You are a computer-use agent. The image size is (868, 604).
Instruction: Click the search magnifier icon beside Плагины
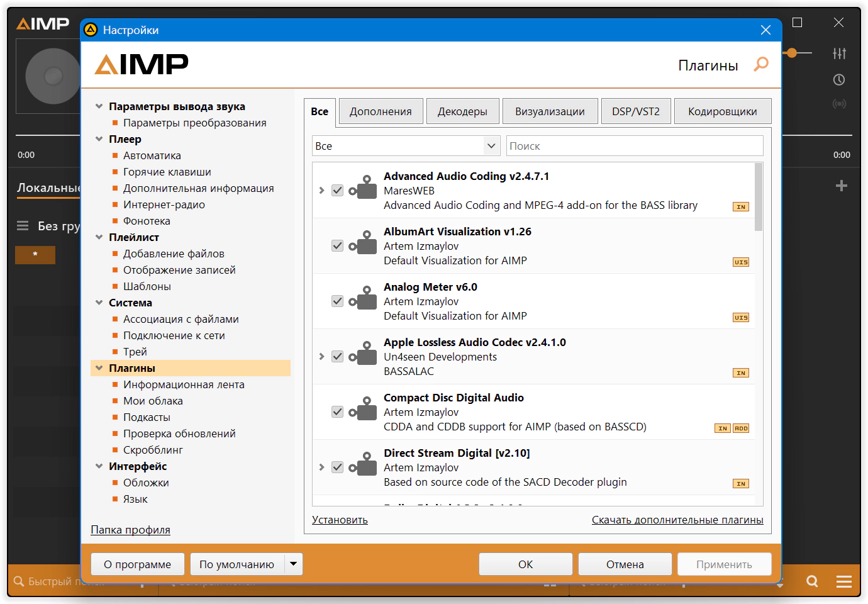click(761, 64)
